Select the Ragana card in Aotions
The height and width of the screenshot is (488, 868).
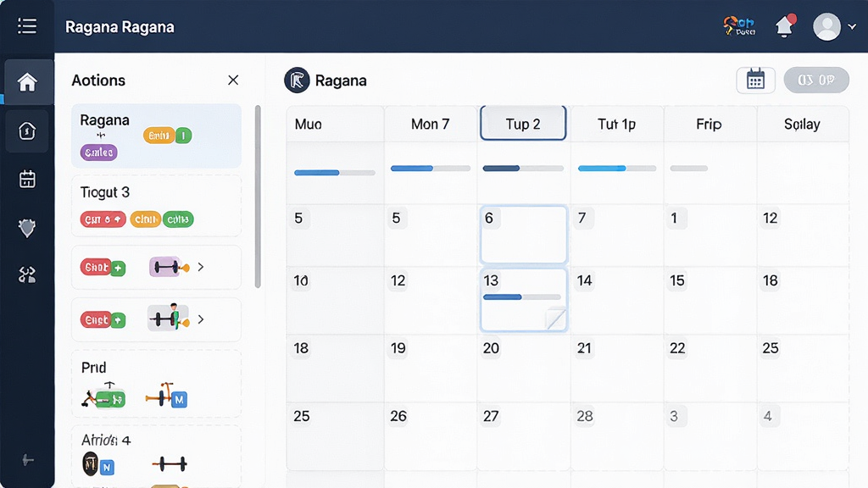(156, 136)
